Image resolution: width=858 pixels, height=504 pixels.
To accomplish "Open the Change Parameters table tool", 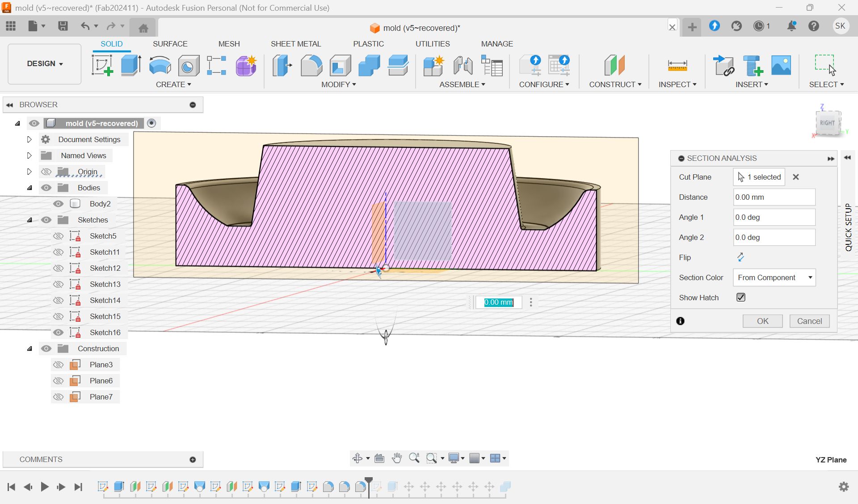I will point(492,65).
